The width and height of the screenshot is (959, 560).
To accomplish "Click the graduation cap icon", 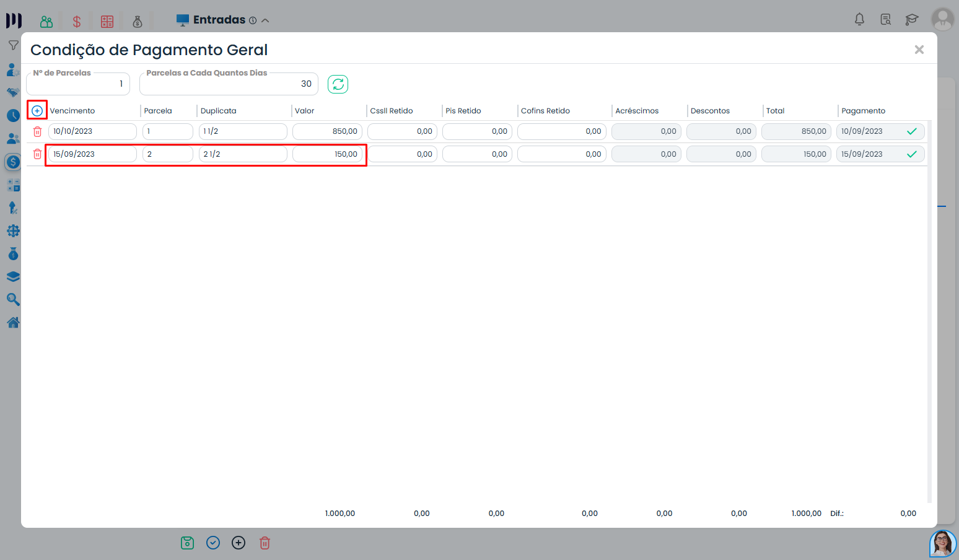I will point(911,20).
